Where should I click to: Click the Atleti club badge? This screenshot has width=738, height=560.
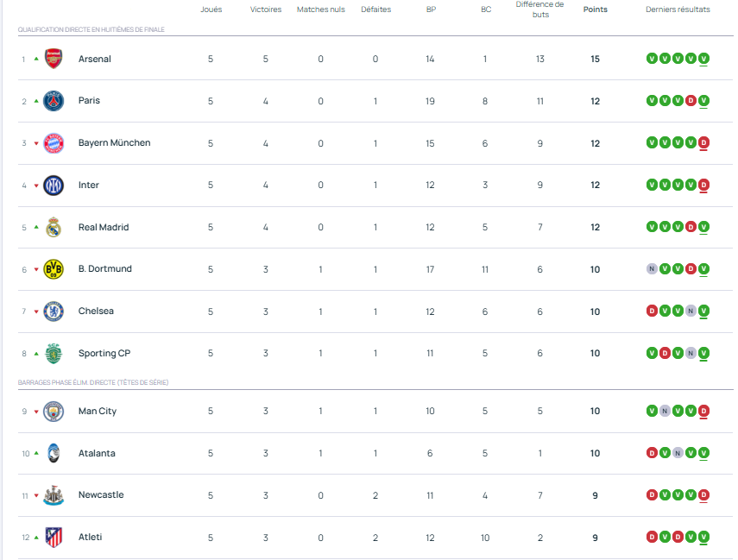[x=54, y=538]
